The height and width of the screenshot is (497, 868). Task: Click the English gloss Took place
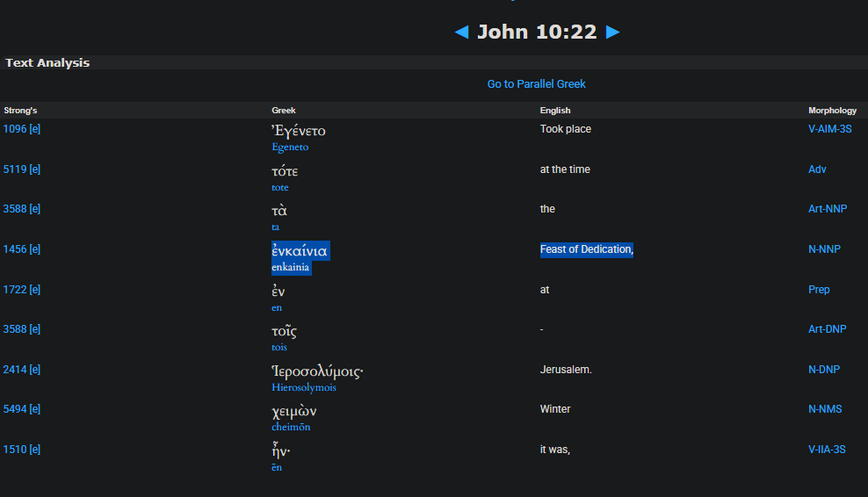pyautogui.click(x=566, y=129)
